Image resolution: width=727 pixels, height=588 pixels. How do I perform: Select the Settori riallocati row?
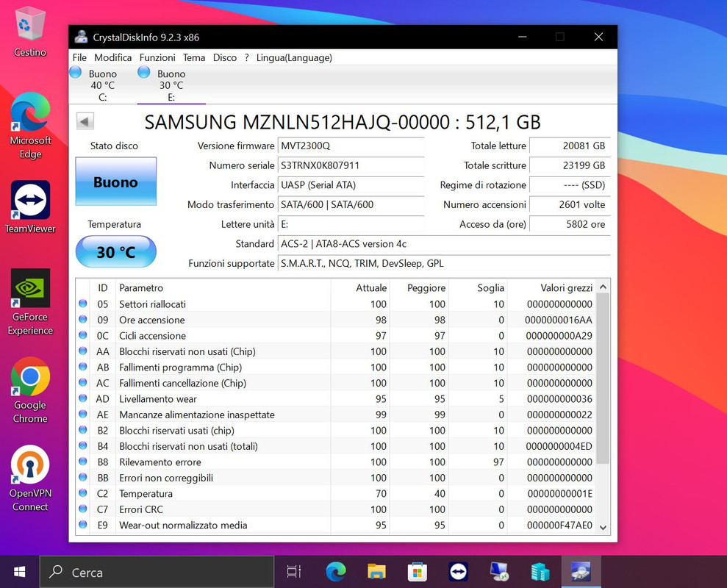[336, 304]
